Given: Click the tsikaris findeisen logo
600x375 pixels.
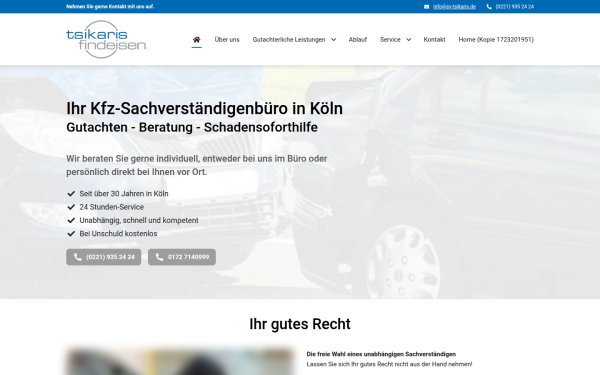Looking at the screenshot, I should pyautogui.click(x=106, y=39).
